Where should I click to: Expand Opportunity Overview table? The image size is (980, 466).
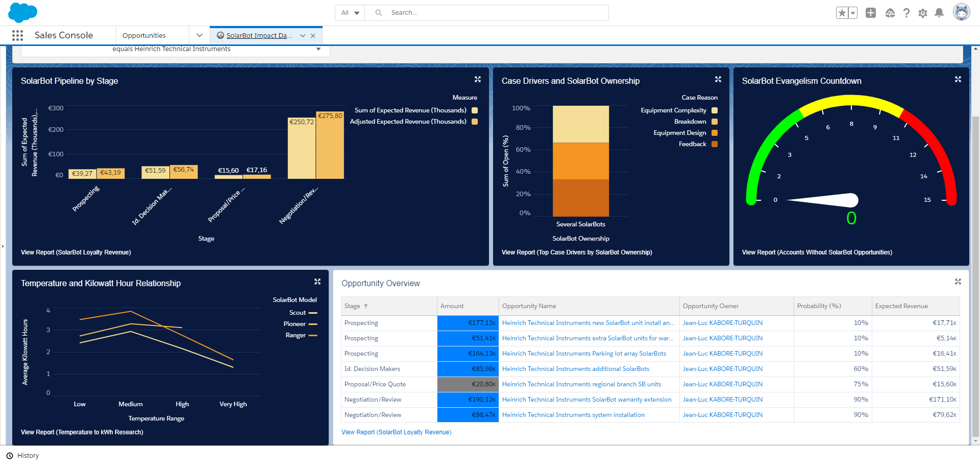(x=958, y=282)
